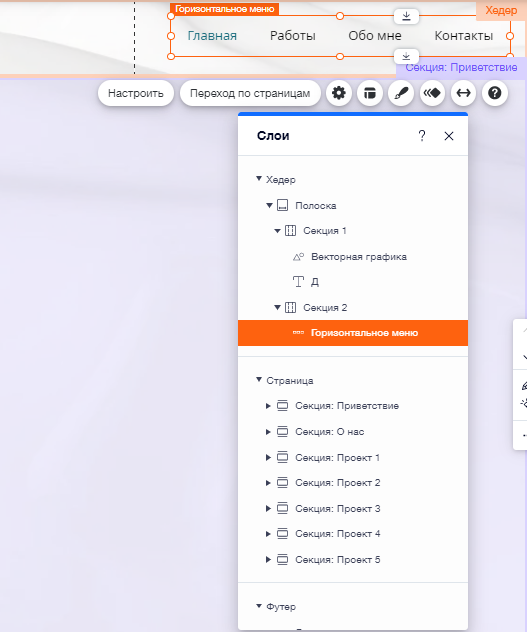Click question mark in Слои panel header
The image size is (527, 632).
coord(422,136)
